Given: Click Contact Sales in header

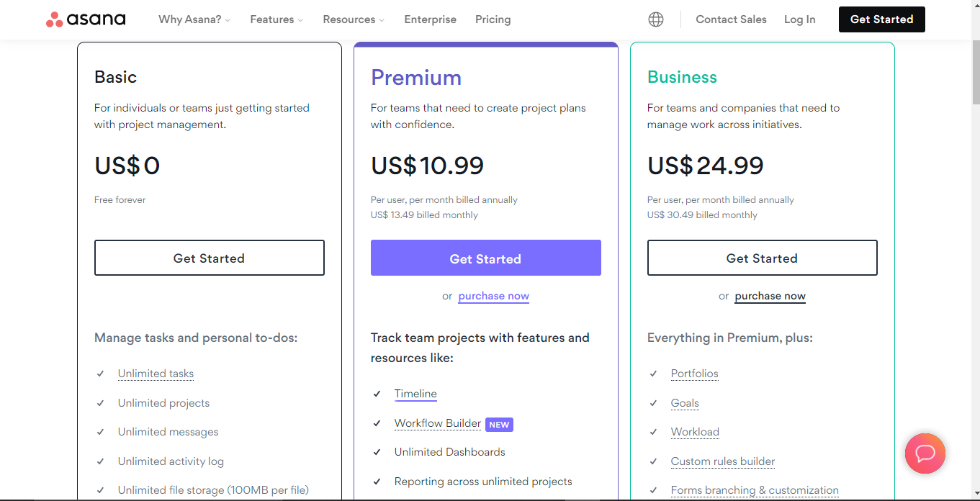Looking at the screenshot, I should click(x=731, y=19).
